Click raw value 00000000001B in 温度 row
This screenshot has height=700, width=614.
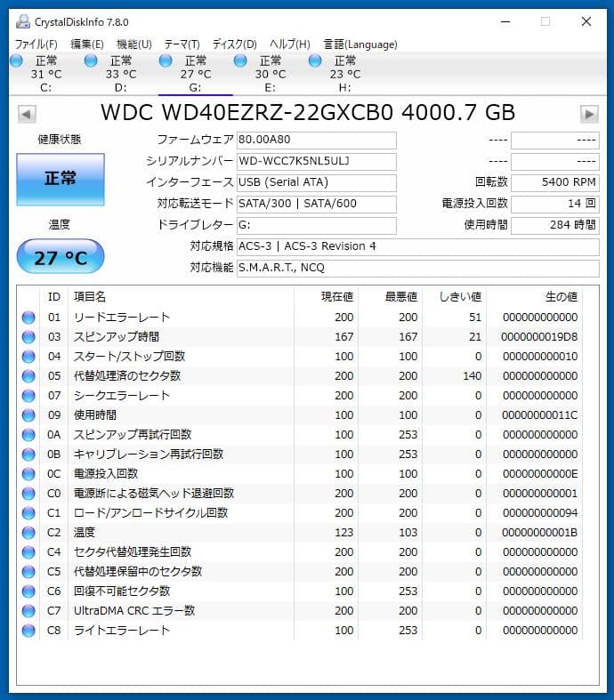pyautogui.click(x=539, y=533)
